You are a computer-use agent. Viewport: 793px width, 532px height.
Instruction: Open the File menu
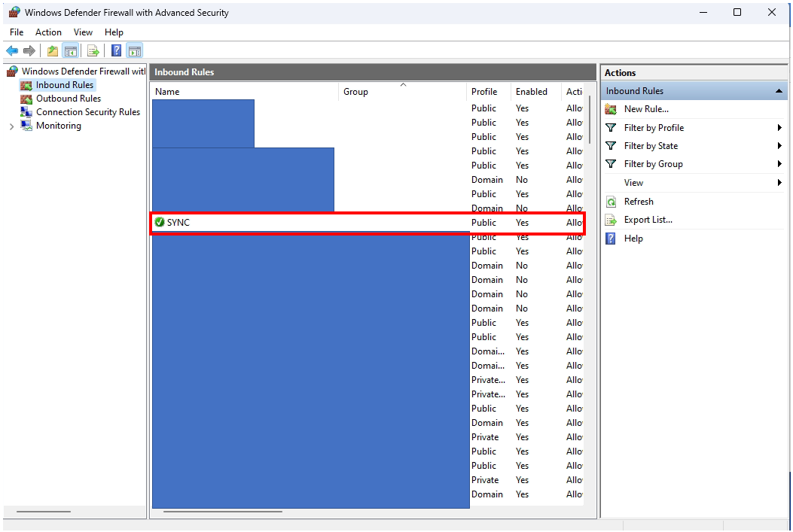(17, 32)
